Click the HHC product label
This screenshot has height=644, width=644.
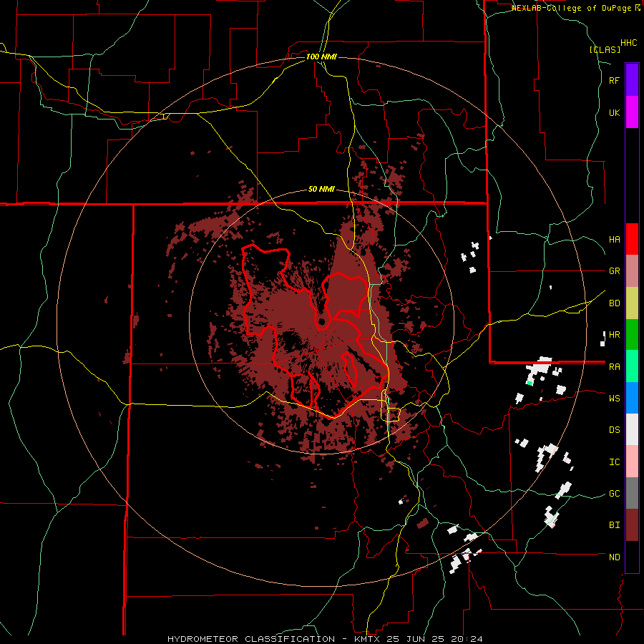[629, 43]
